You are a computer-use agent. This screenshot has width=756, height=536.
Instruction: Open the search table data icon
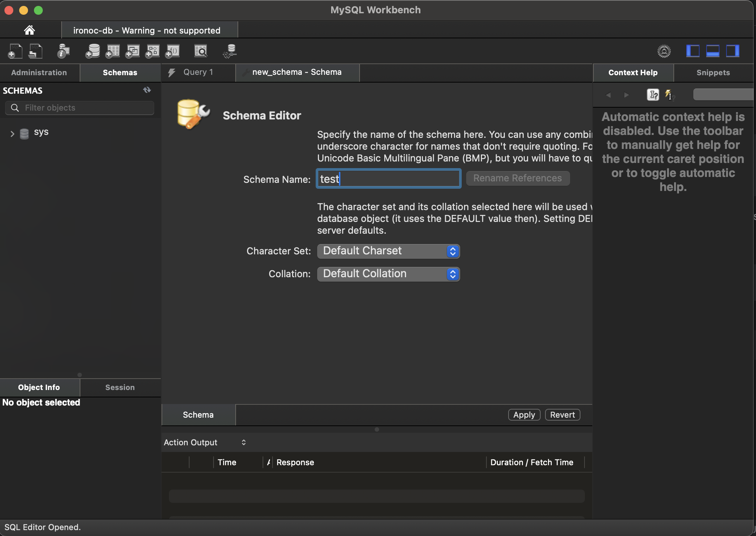tap(201, 51)
